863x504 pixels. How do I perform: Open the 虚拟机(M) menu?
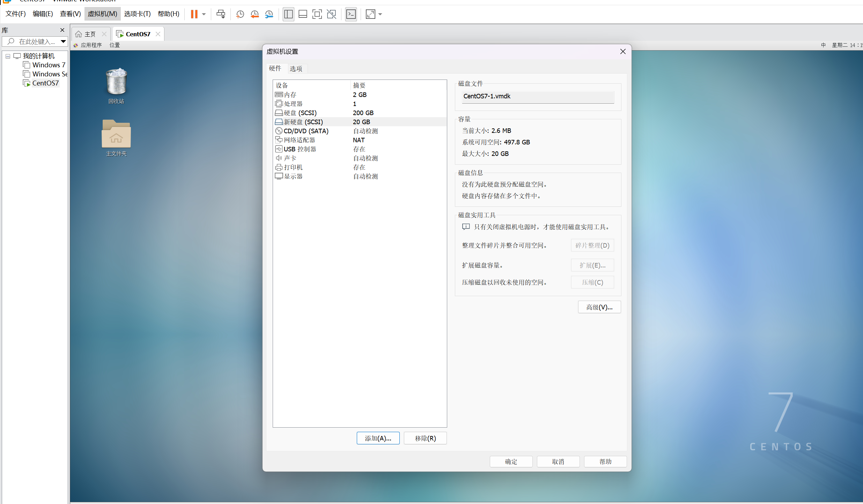102,14
